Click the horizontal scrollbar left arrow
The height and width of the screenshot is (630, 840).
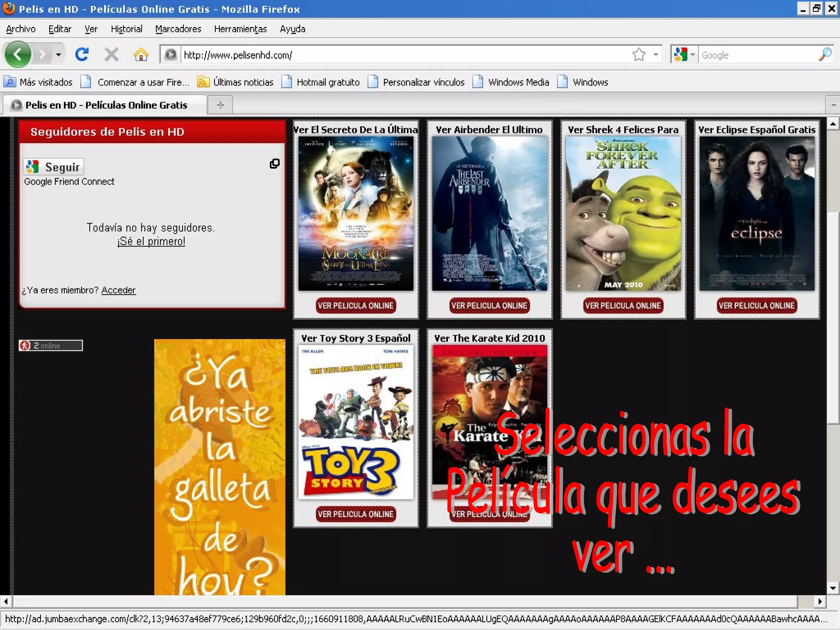pos(6,601)
